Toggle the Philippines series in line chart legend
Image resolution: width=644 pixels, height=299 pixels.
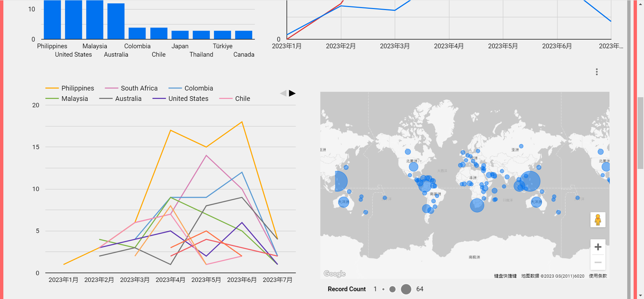click(x=77, y=88)
